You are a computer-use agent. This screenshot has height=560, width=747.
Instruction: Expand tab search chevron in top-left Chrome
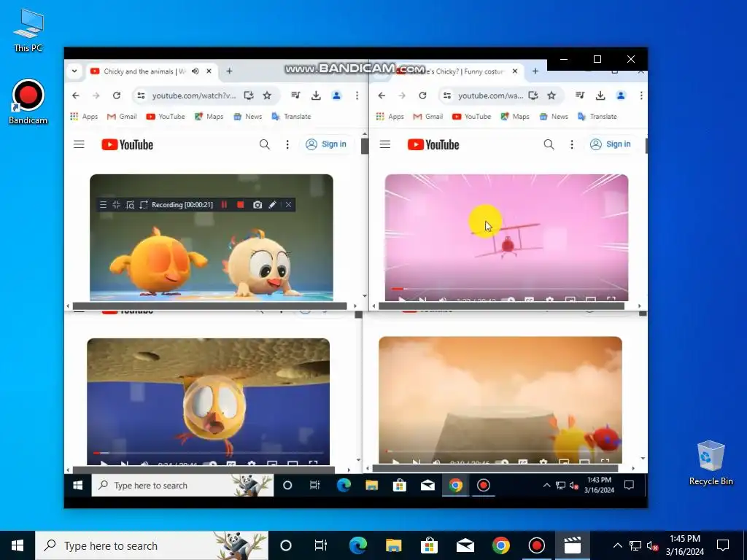74,71
